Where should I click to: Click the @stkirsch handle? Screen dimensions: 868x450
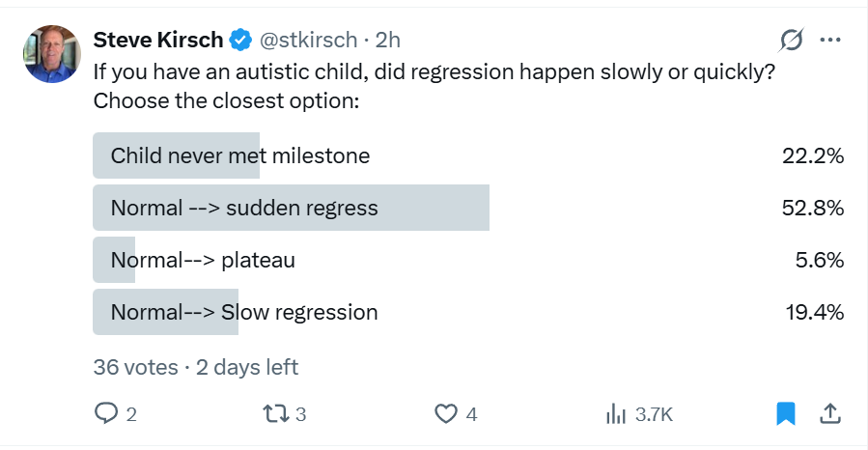pos(308,40)
